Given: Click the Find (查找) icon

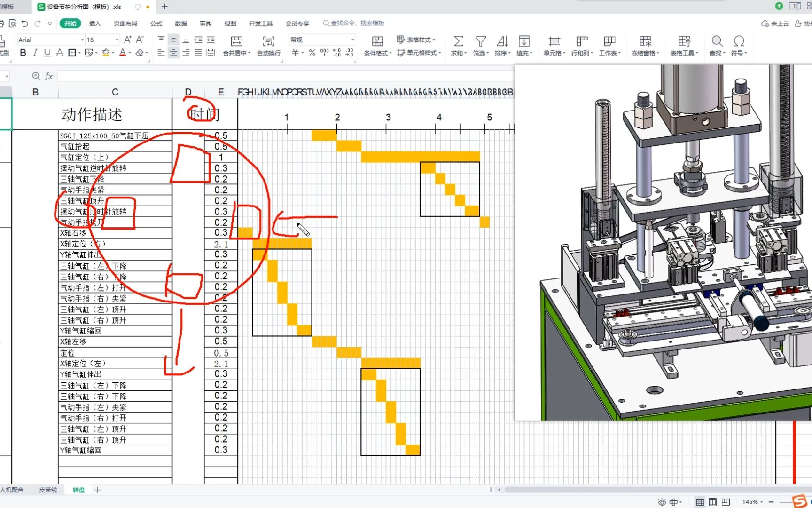Looking at the screenshot, I should coord(717,41).
